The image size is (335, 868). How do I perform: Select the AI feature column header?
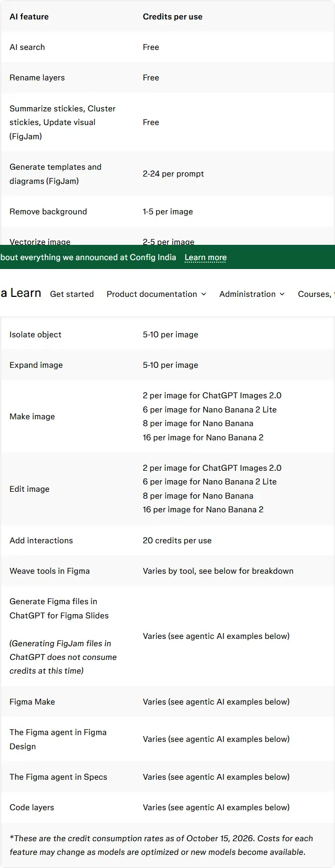click(29, 17)
